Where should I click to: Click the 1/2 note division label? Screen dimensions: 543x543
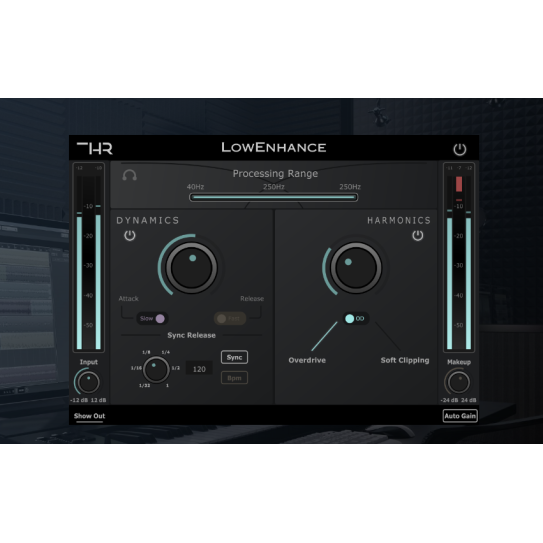[176, 368]
